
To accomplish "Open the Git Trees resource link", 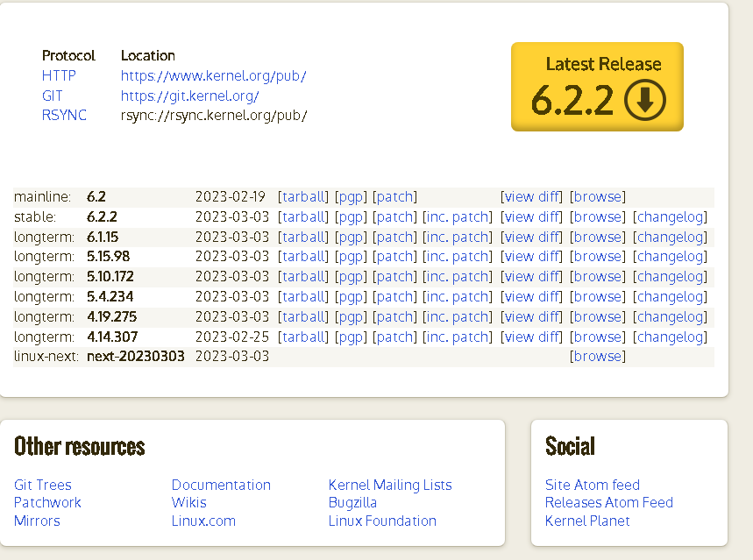I will click(x=42, y=485).
